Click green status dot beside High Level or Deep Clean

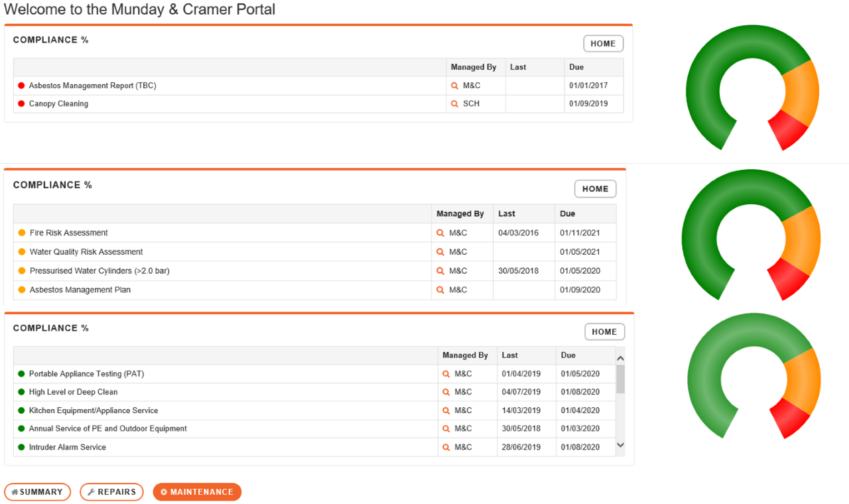point(21,392)
